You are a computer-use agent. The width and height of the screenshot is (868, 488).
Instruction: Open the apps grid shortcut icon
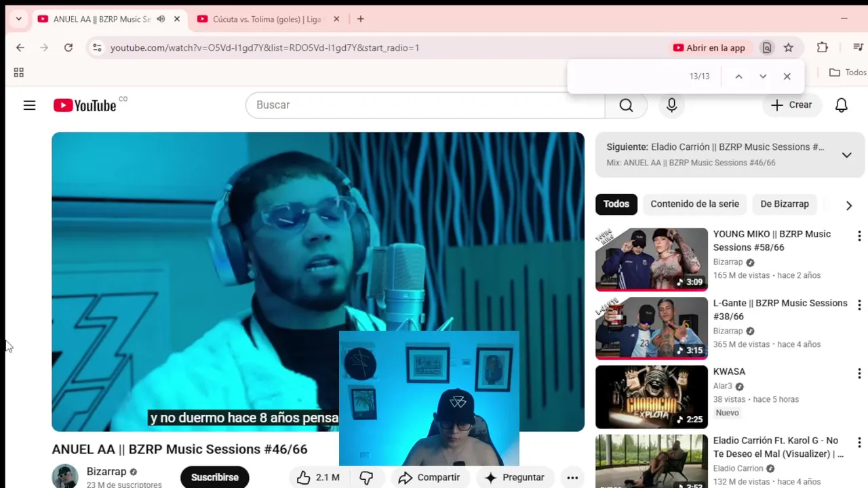(19, 73)
